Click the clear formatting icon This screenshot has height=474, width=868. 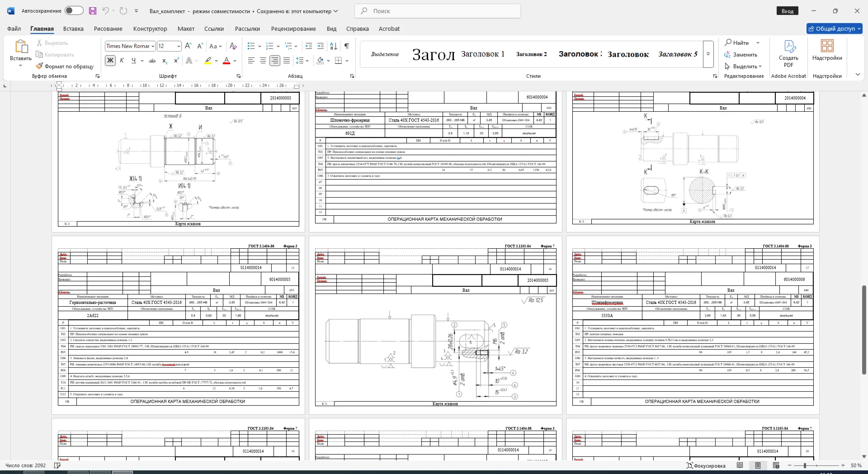coord(233,46)
